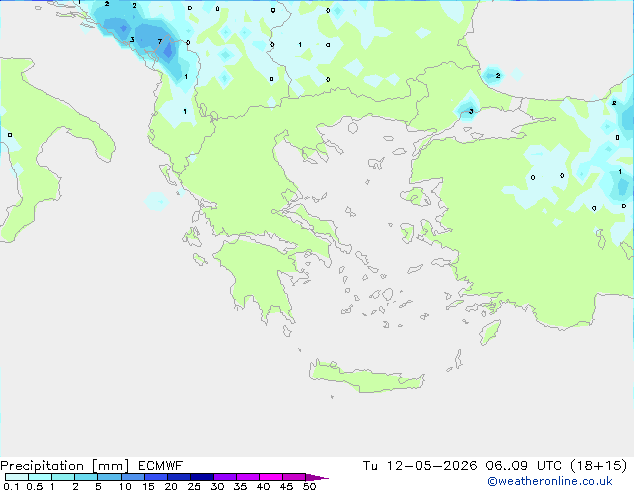Image resolution: width=634 pixels, height=490 pixels.
Task: Click the '0.5' legend scale label
Action: 35,486
